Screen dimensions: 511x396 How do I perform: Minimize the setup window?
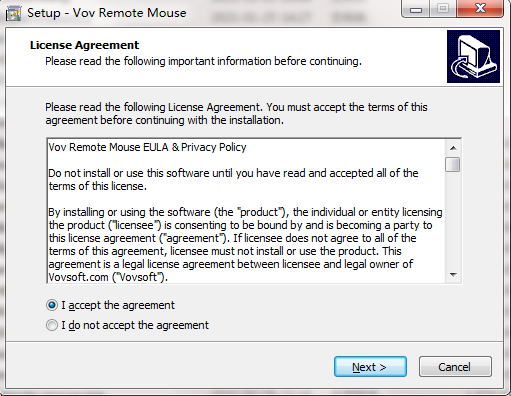tap(416, 9)
